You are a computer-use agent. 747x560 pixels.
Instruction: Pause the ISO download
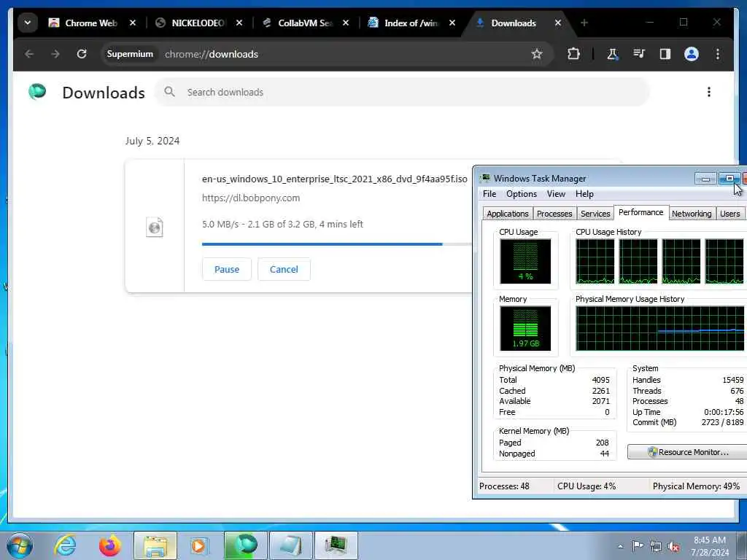(x=227, y=269)
